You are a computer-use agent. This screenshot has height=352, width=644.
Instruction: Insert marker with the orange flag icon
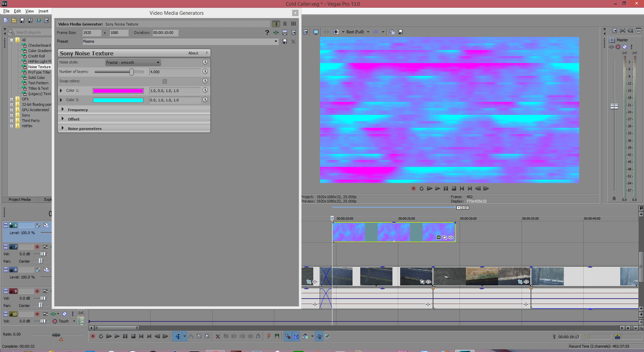(269, 336)
